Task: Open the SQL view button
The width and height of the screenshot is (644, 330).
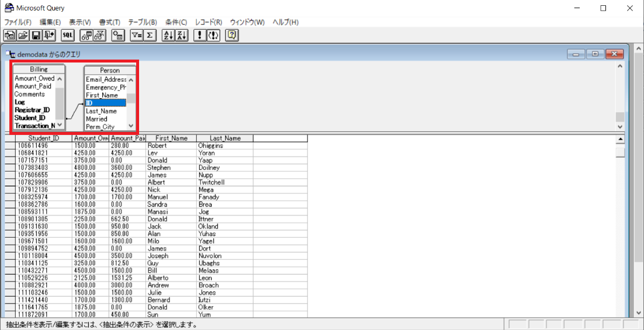Action: coord(68,36)
